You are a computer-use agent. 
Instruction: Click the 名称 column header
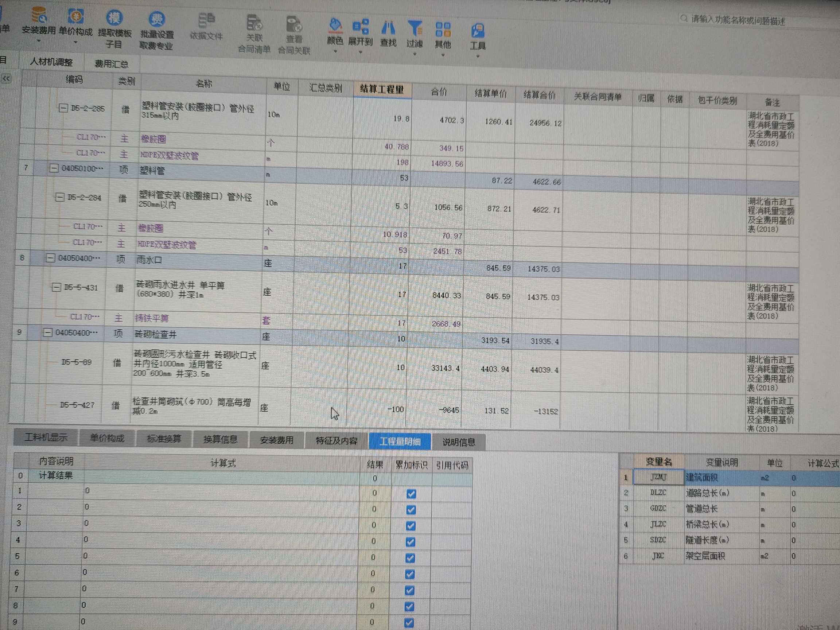pyautogui.click(x=204, y=84)
